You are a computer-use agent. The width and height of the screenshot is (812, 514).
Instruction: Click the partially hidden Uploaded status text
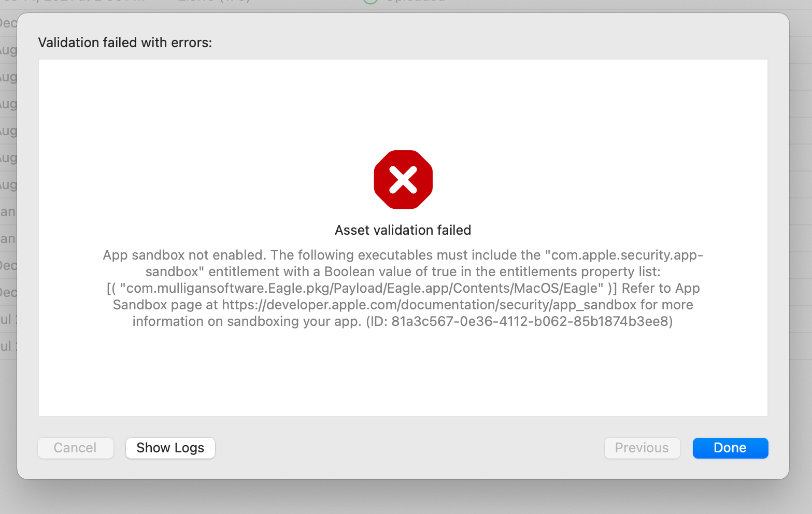click(416, 1)
